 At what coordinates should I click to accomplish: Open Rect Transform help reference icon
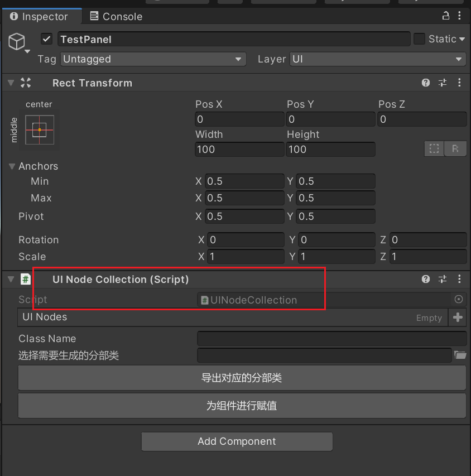426,83
